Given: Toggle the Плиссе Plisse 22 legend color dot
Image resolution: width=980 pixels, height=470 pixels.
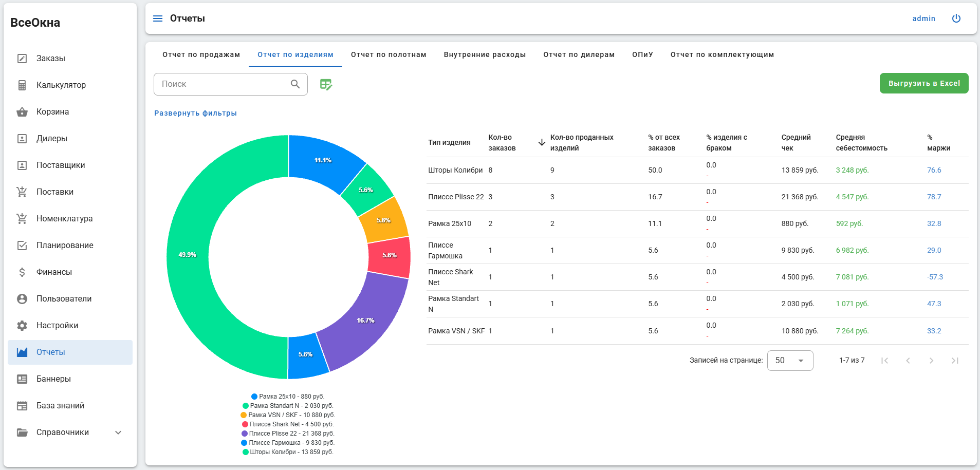Looking at the screenshot, I should click(x=245, y=434).
